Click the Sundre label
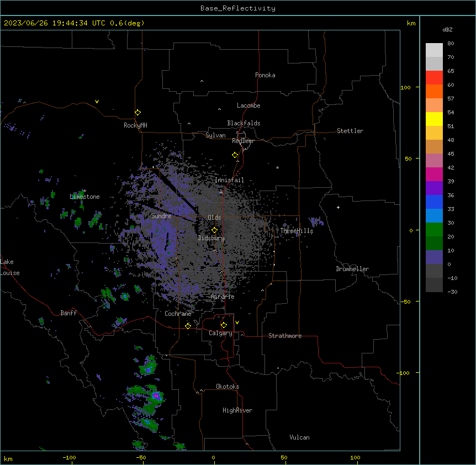The width and height of the screenshot is (476, 465). click(161, 216)
